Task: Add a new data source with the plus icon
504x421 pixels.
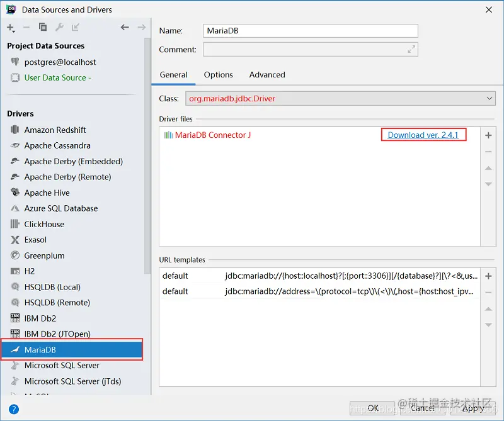Action: [x=11, y=28]
